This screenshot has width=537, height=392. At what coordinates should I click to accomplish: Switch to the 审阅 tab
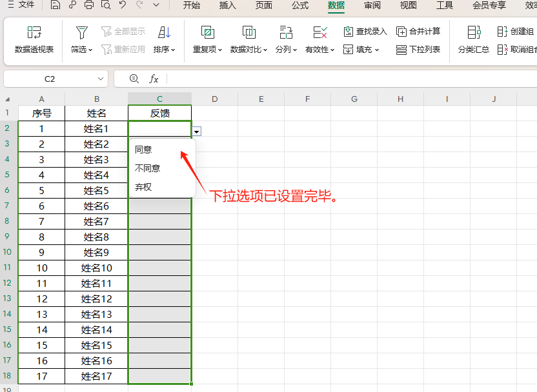pyautogui.click(x=372, y=5)
